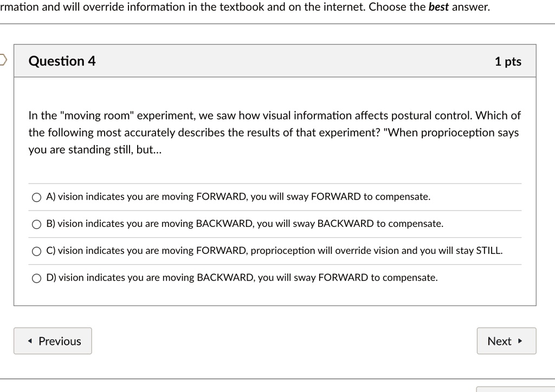The width and height of the screenshot is (555, 392).
Task: Click the 'moving room' question paragraph
Action: 275,133
